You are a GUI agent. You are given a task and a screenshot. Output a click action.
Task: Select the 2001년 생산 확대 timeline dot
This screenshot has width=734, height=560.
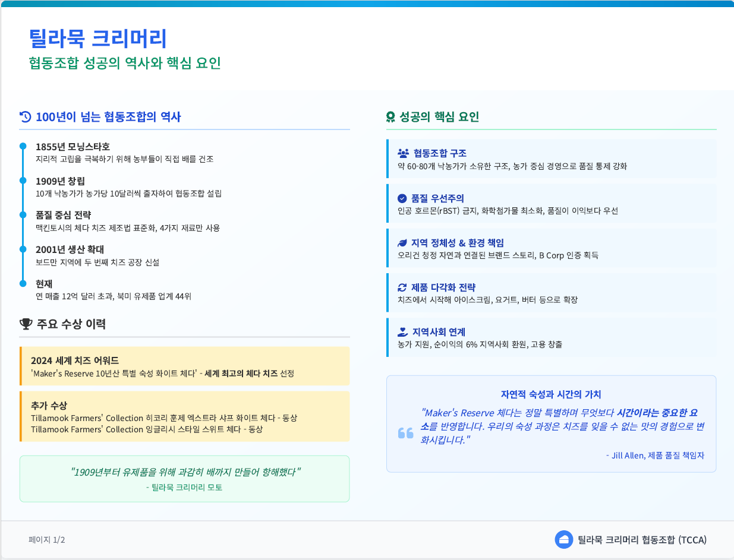(23, 249)
